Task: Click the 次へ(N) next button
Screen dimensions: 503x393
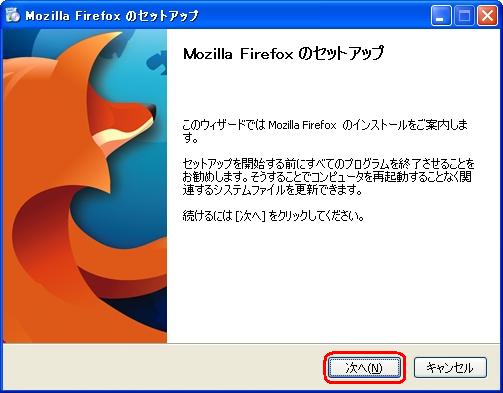Action: click(364, 368)
